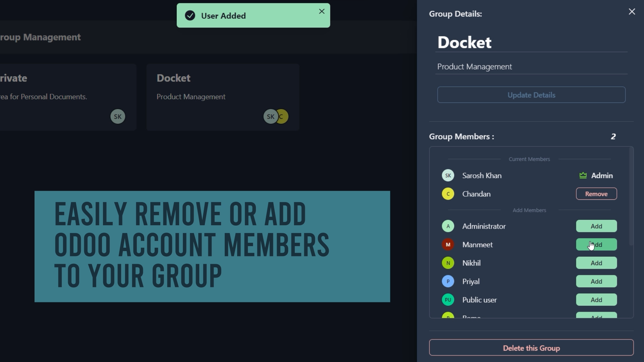Viewport: 644px width, 362px height.
Task: Add Nikhil to the group
Action: 596,263
